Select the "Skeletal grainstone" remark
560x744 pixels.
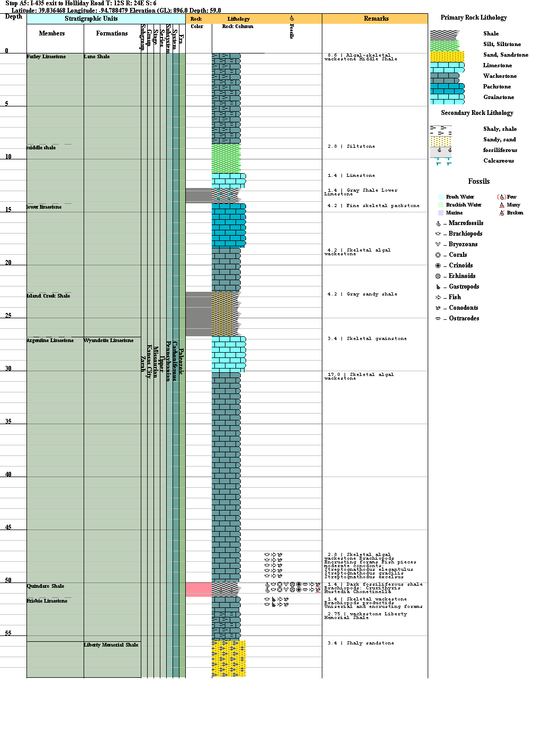coord(376,338)
